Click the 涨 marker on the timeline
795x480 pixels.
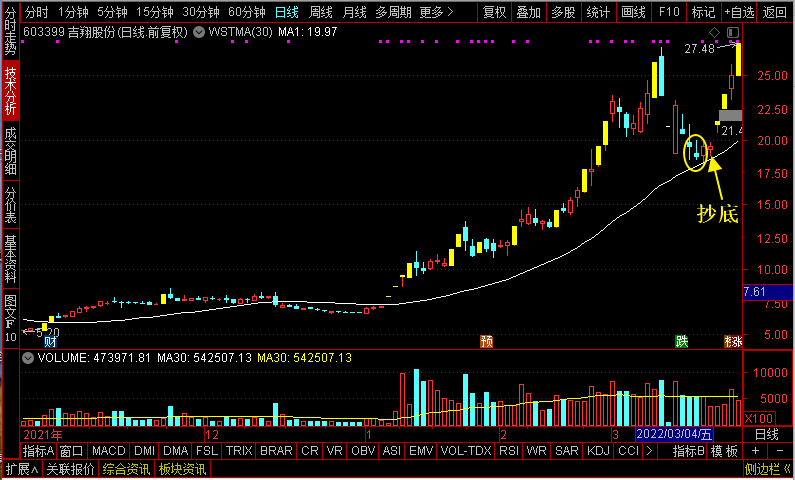click(x=734, y=341)
